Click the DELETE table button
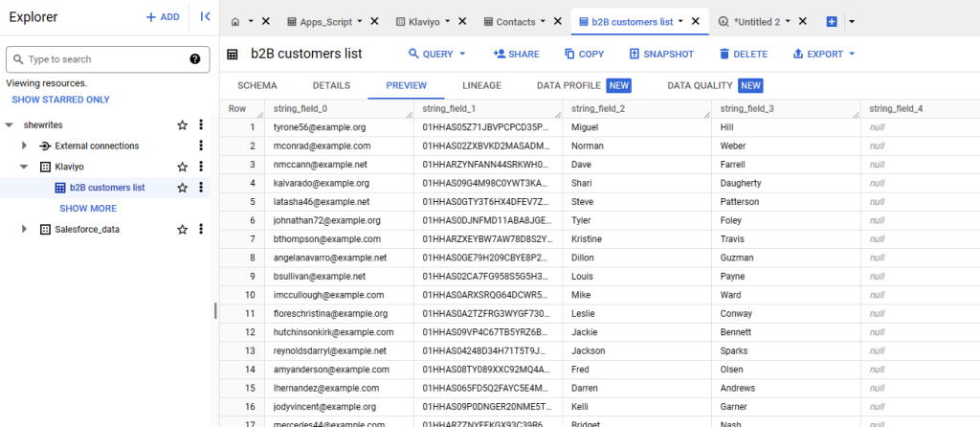Image resolution: width=980 pixels, height=427 pixels. coord(743,55)
